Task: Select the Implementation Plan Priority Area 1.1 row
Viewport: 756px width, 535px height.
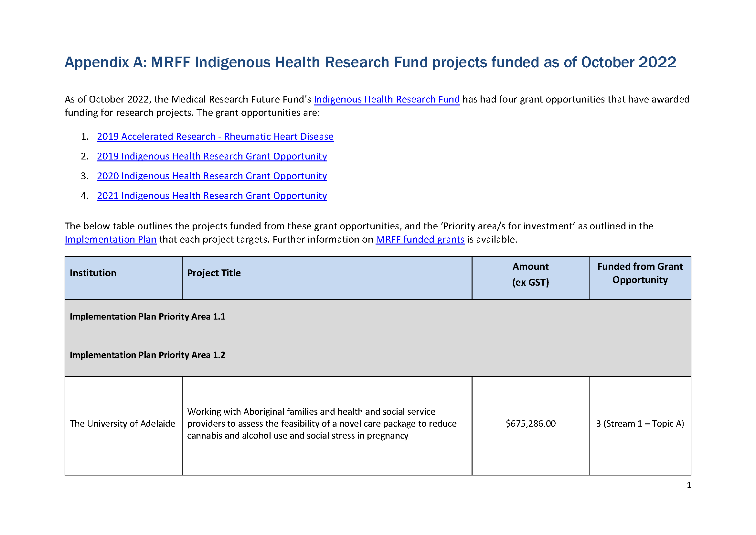Action: tap(378, 319)
